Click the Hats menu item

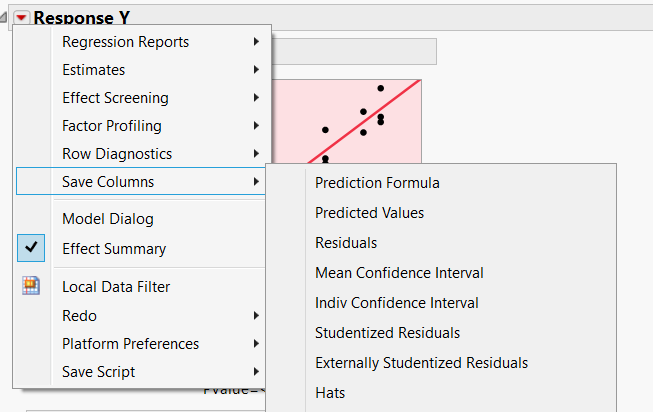330,393
